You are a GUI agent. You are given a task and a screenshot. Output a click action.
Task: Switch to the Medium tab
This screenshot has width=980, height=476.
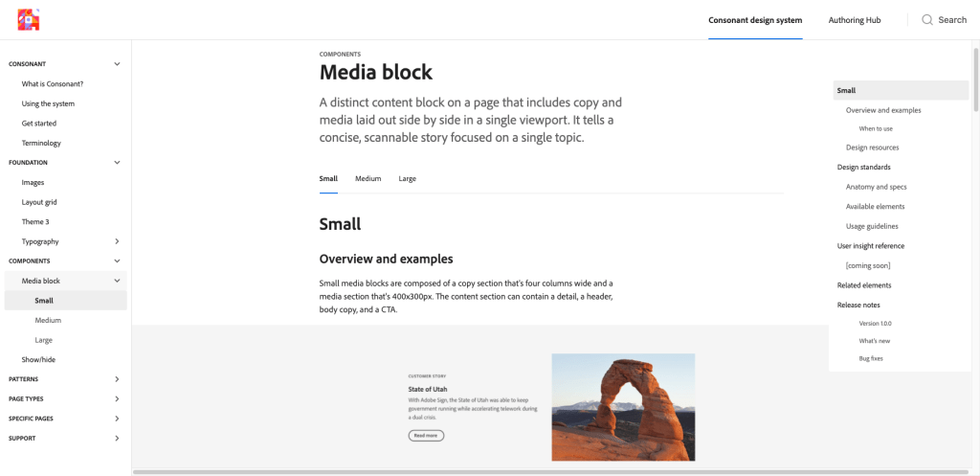tap(367, 179)
